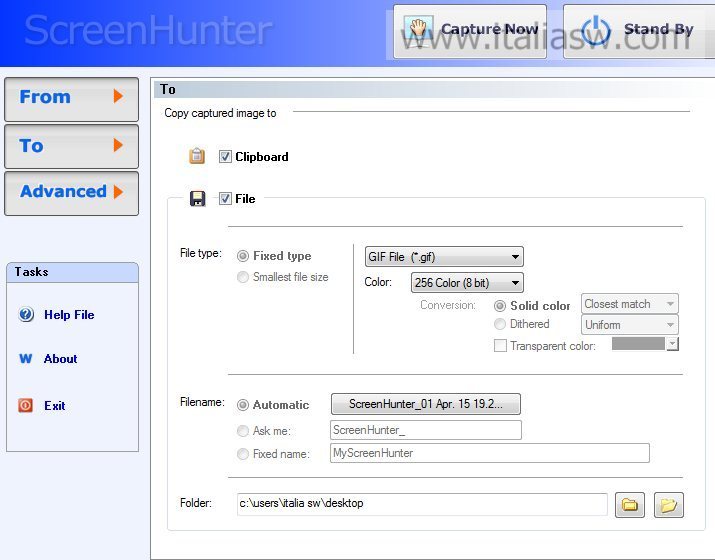Open 256 Color (8 bit) dropdown
Screen dimensions: 715x560
467,283
